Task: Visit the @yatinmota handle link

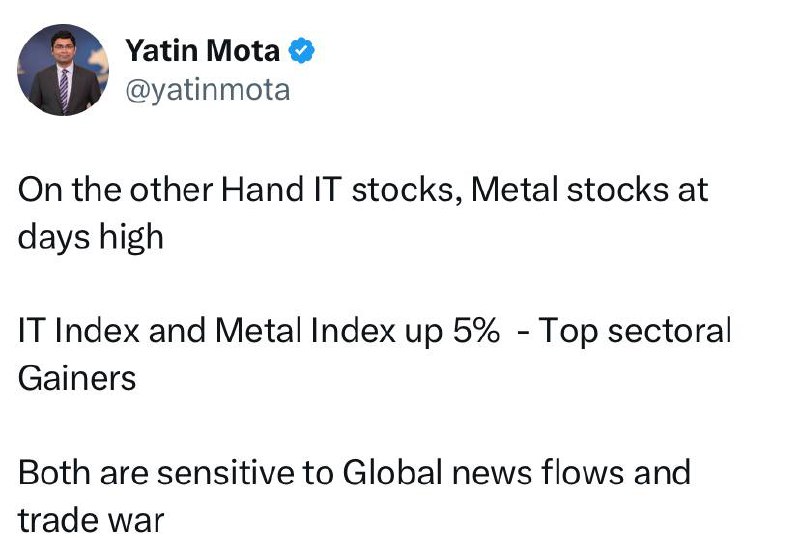Action: 208,90
